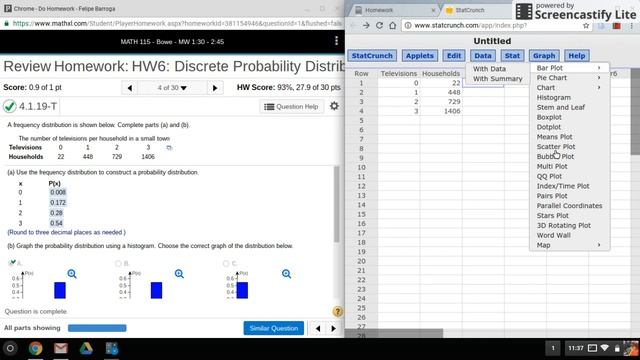
Task: Go to the previous question arrow beside 4 of 30
Action: [130, 88]
